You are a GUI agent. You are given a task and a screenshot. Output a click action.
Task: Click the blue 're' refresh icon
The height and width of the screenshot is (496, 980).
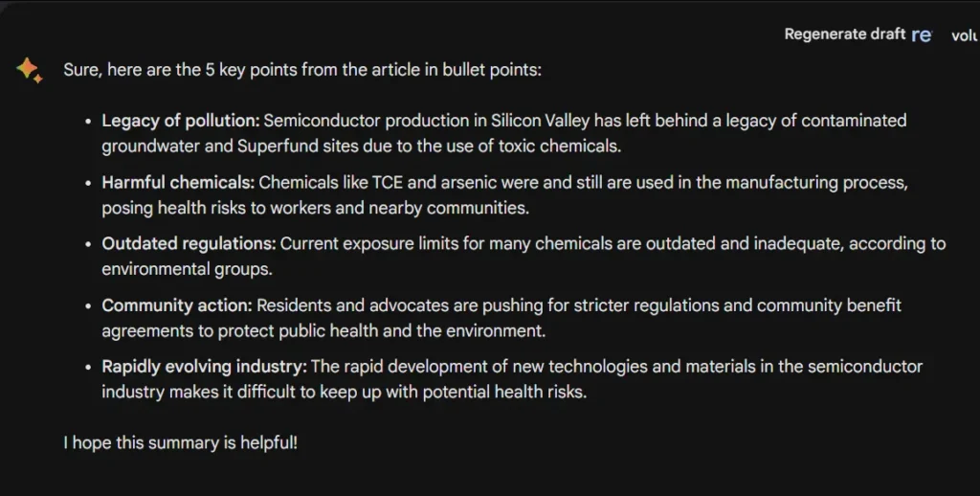click(x=922, y=35)
